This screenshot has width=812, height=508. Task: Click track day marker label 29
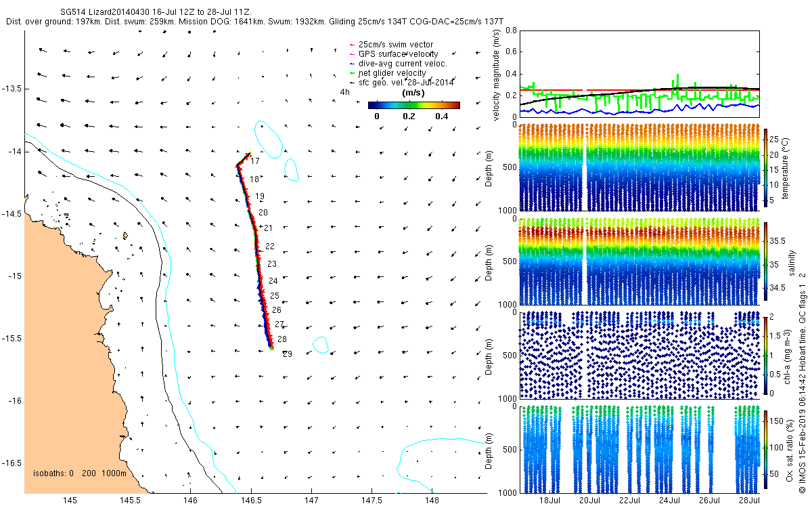coord(288,354)
